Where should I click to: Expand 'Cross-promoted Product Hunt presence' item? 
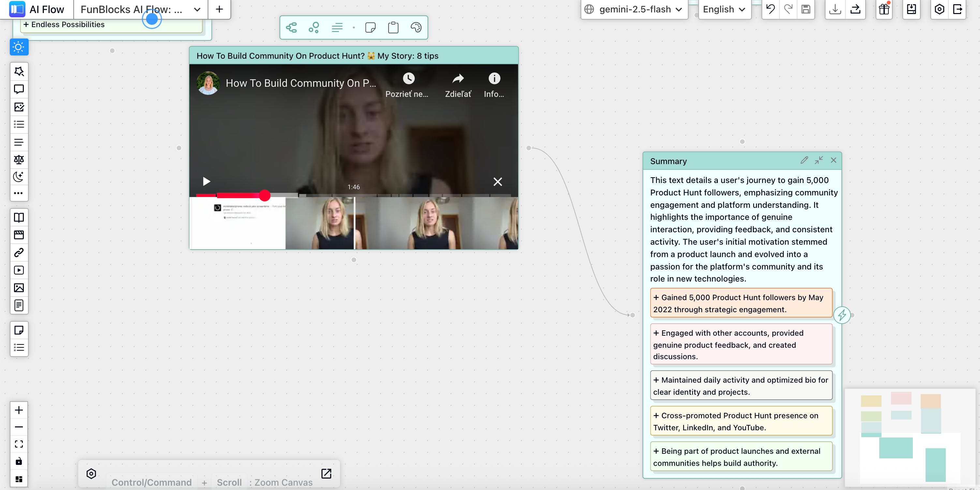click(741, 421)
